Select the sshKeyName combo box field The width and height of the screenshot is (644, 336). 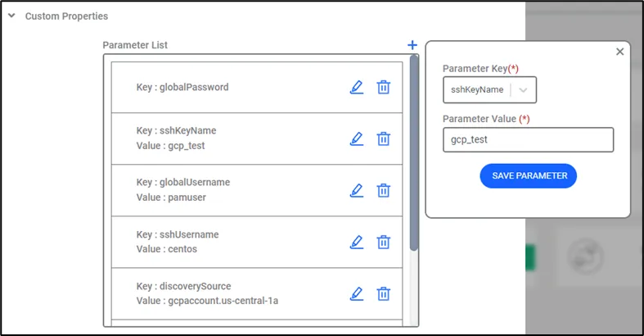(489, 89)
